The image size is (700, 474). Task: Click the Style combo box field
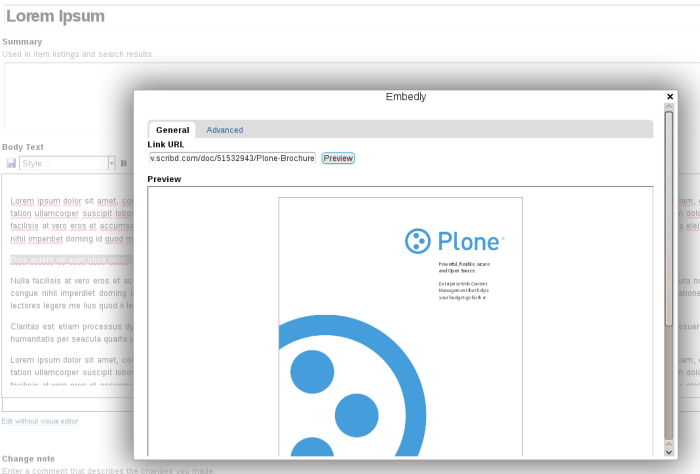click(62, 163)
